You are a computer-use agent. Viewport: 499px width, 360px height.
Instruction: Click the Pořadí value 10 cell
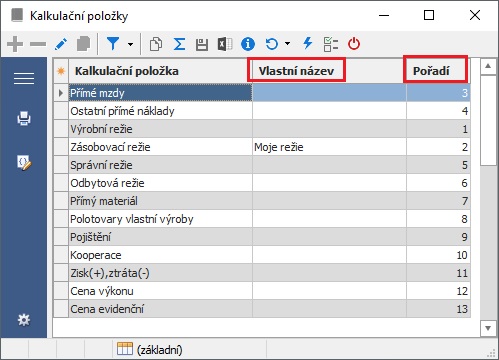click(438, 255)
